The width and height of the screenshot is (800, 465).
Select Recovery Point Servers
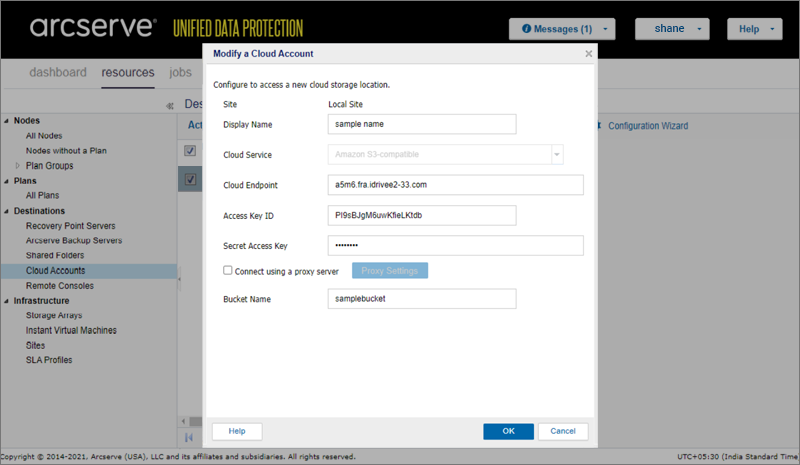coord(70,226)
